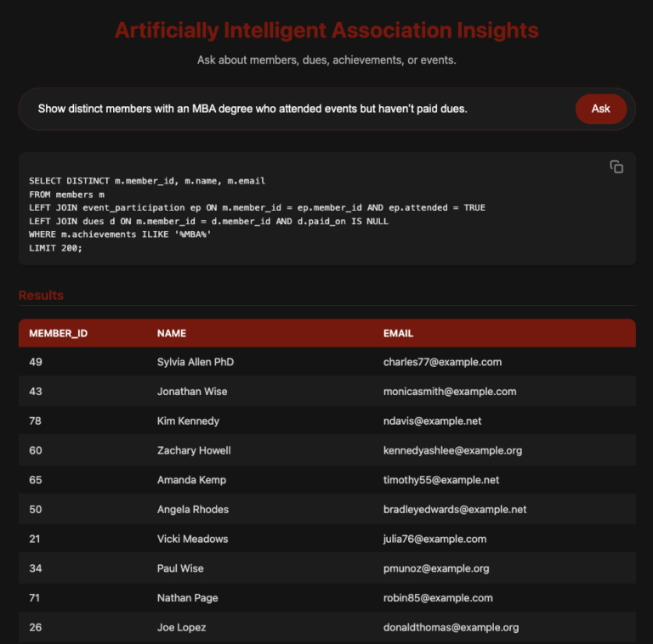Click email charles77@example.com
The image size is (653, 644).
[442, 362]
